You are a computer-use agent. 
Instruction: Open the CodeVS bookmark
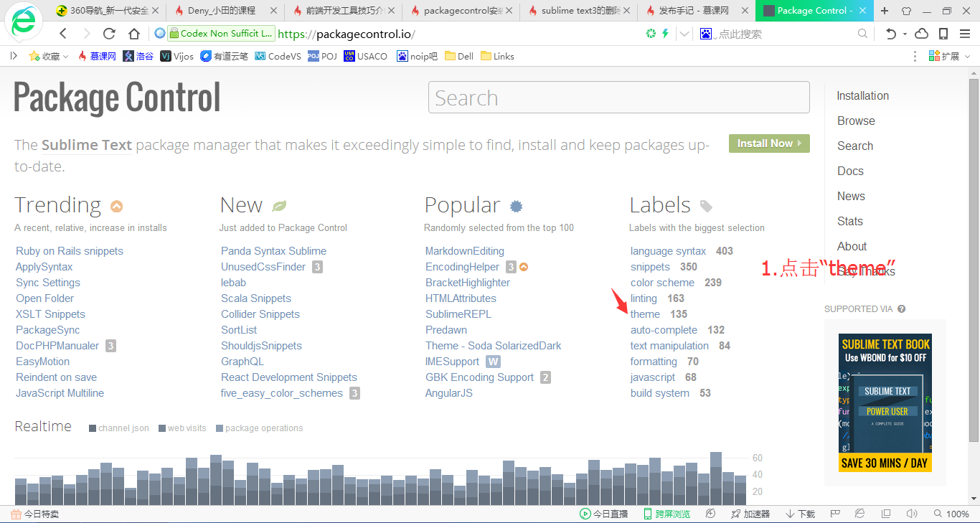click(278, 56)
